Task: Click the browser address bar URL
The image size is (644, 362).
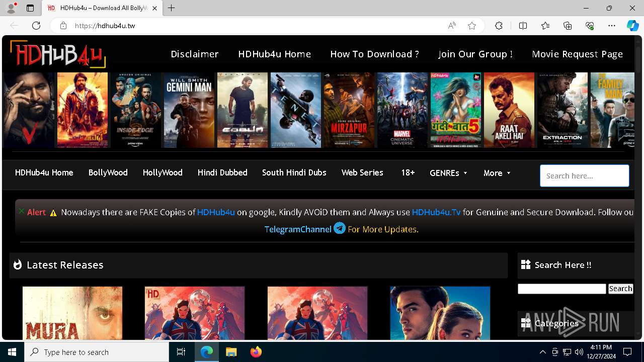Action: (105, 26)
